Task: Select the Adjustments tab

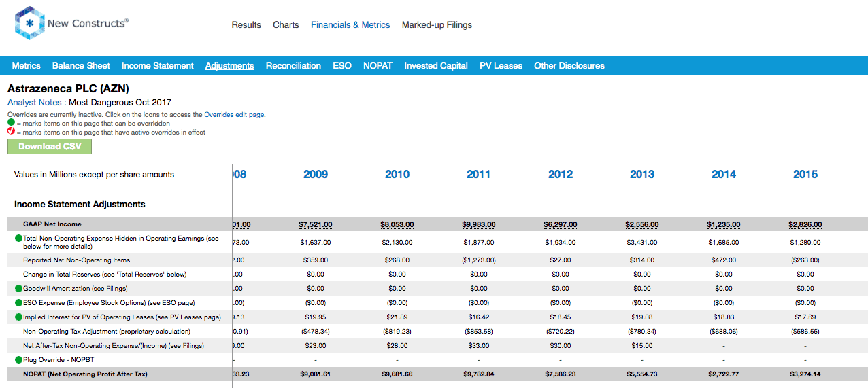Action: (x=230, y=66)
